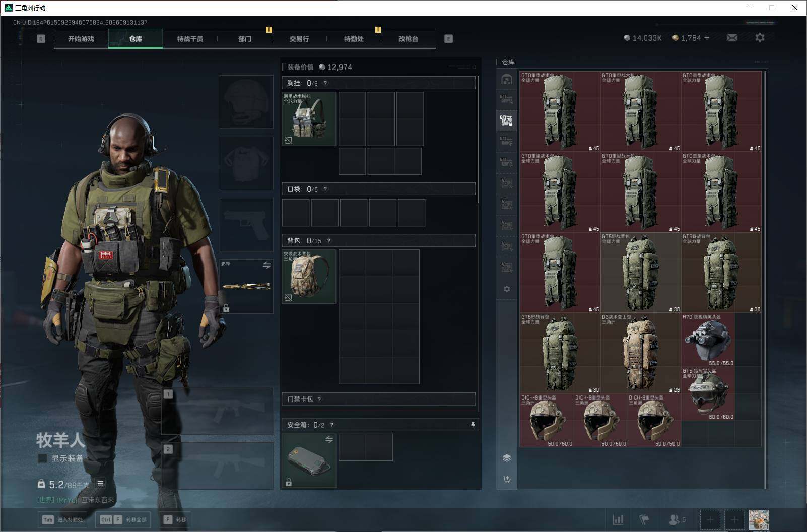Image resolution: width=807 pixels, height=532 pixels.
Task: Click the empty helmet equipment slot
Action: tap(246, 102)
